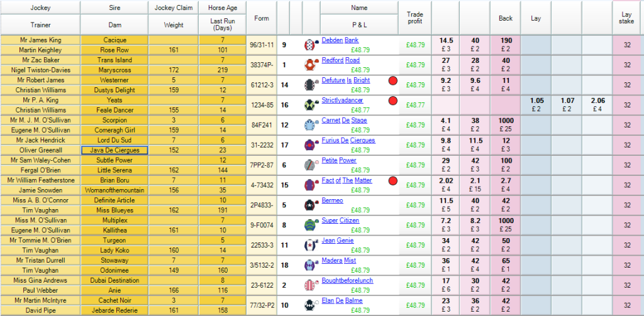Select the trainer cell Fergal O'Brien
The image size is (644, 316).
(x=40, y=170)
